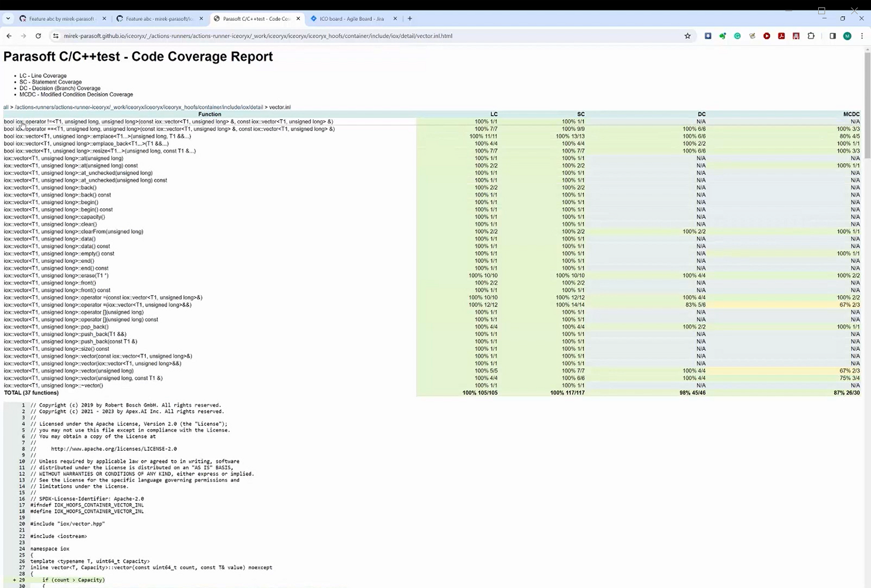Open the red play-button extension
Viewport: 871px width, 588px height.
tap(766, 36)
